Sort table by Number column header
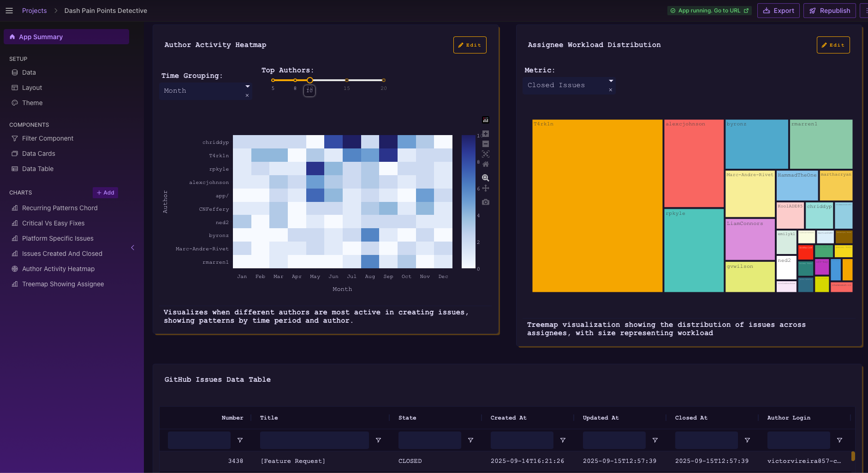868x473 pixels. 232,418
